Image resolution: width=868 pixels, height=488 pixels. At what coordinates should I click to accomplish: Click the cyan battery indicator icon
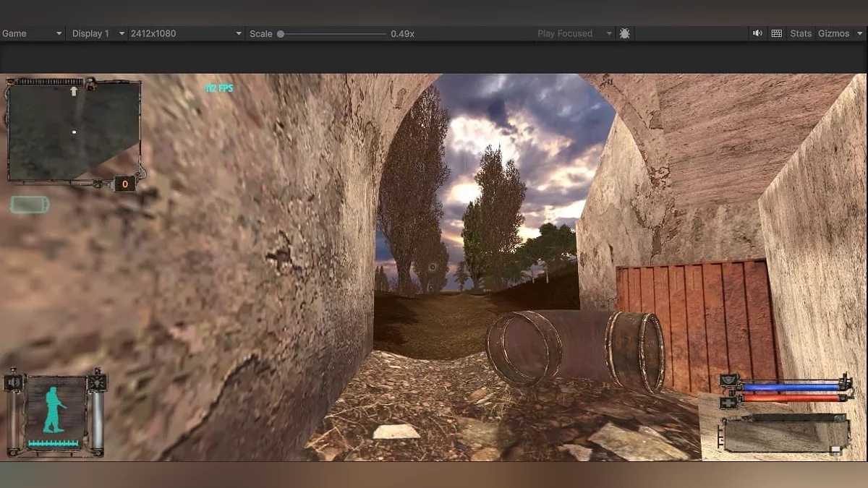pos(30,205)
